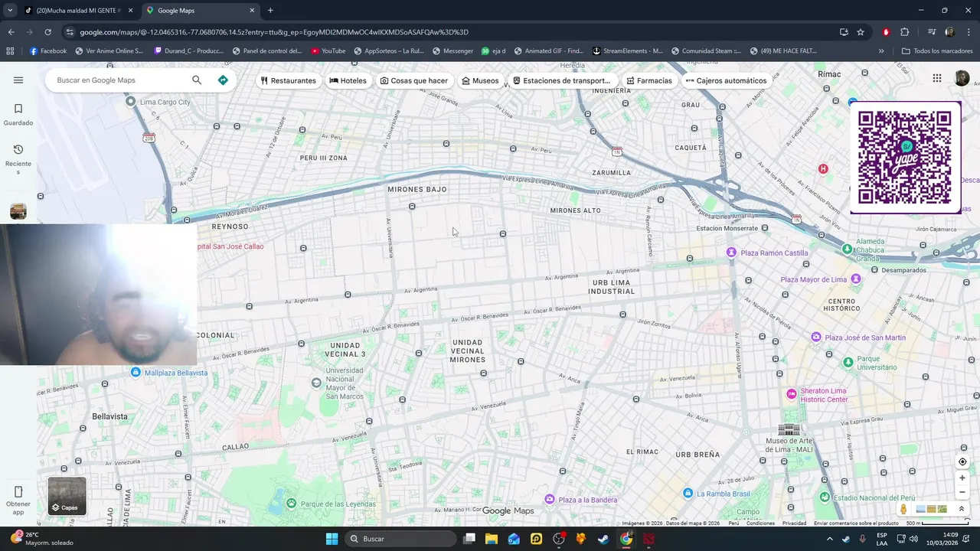980x551 pixels.
Task: Filter by Farmacias
Action: pyautogui.click(x=648, y=80)
